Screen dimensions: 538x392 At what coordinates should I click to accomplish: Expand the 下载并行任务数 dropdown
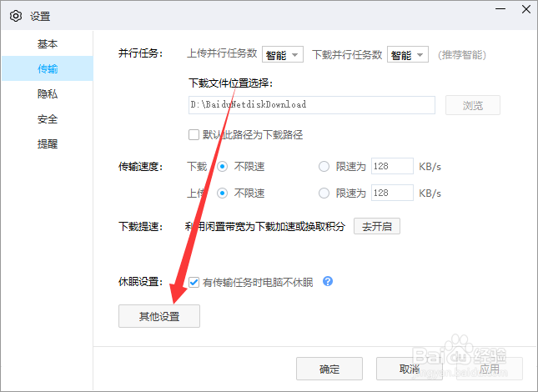(x=408, y=54)
